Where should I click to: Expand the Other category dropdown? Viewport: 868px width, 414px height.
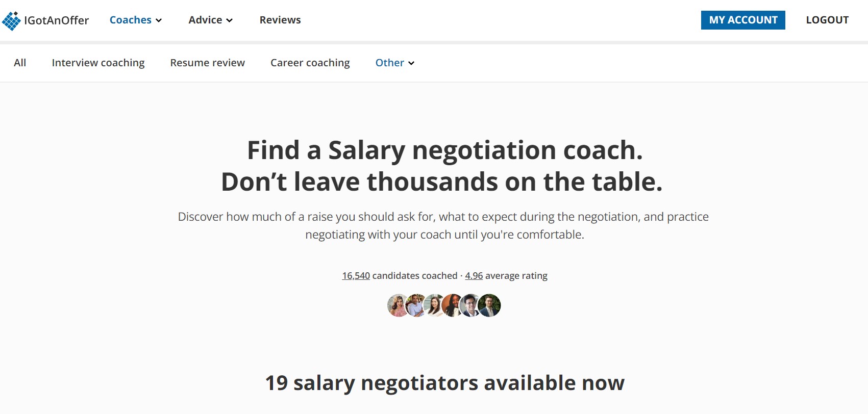394,63
